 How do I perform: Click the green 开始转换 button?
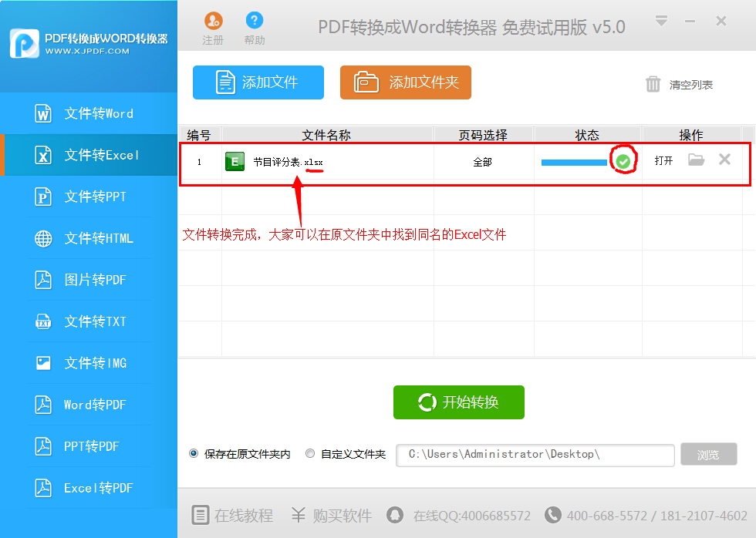(x=458, y=402)
